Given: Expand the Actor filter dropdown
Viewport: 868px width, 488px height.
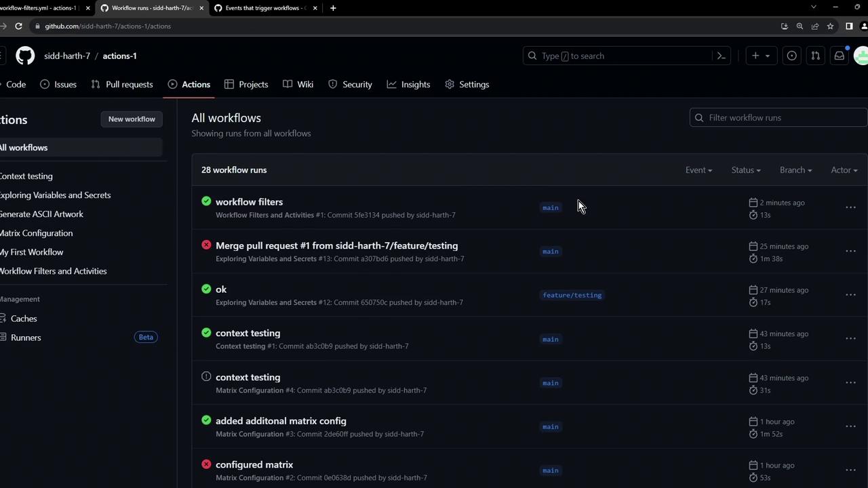Looking at the screenshot, I should click(x=844, y=170).
